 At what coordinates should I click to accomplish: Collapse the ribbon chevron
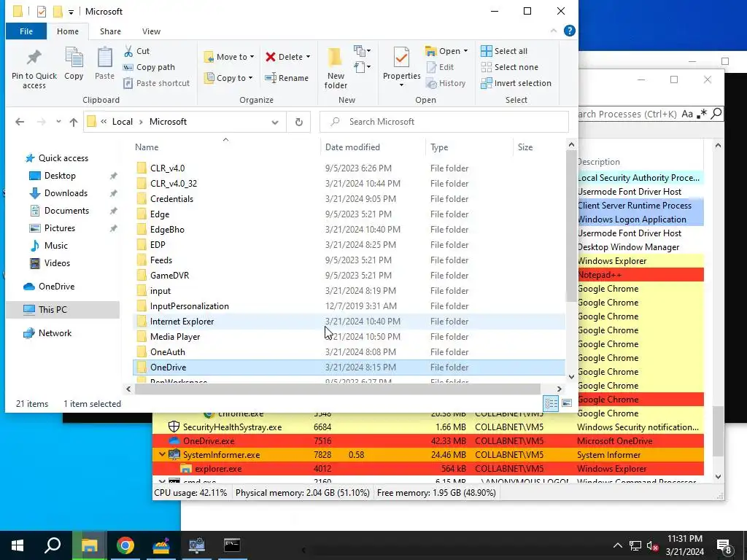554,31
